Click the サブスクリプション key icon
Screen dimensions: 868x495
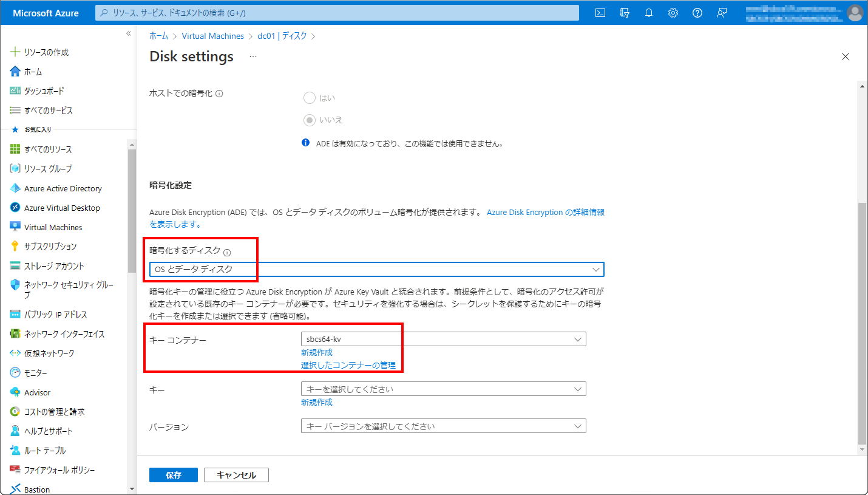(15, 247)
